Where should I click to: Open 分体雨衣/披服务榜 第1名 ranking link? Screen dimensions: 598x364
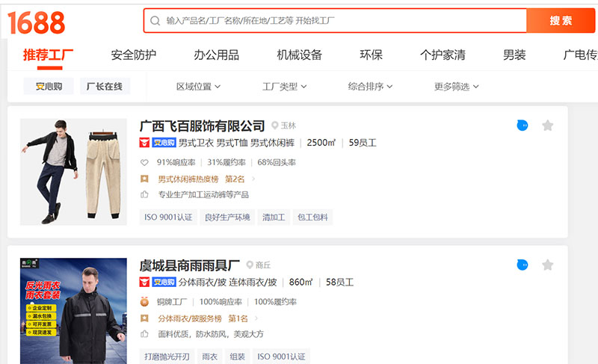click(x=203, y=318)
